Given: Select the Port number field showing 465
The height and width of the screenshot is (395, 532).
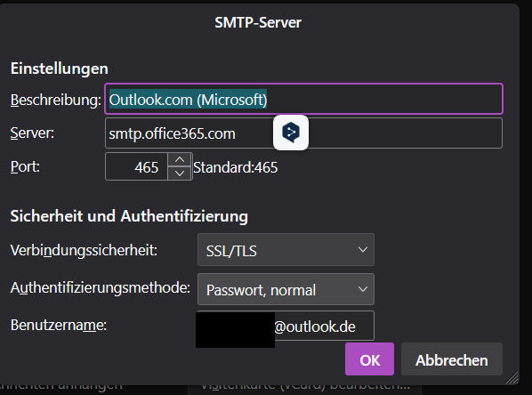Looking at the screenshot, I should [x=137, y=166].
